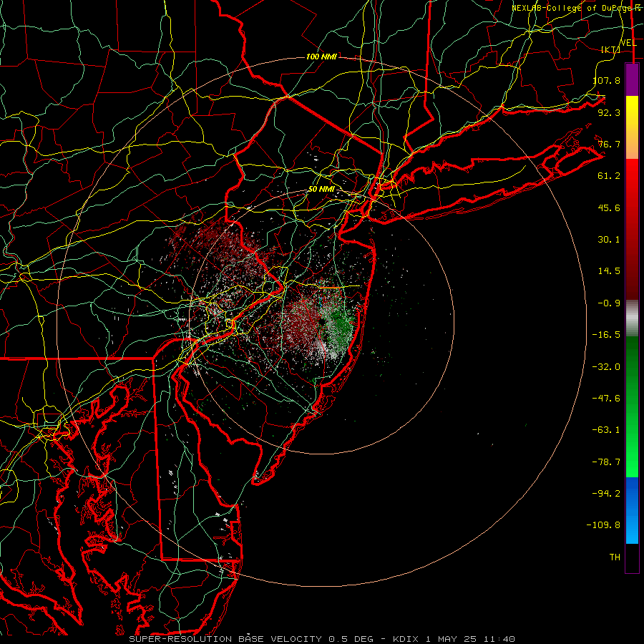This screenshot has width=644, height=644.
Task: Click the blue segment of the color bar
Action: [x=632, y=510]
